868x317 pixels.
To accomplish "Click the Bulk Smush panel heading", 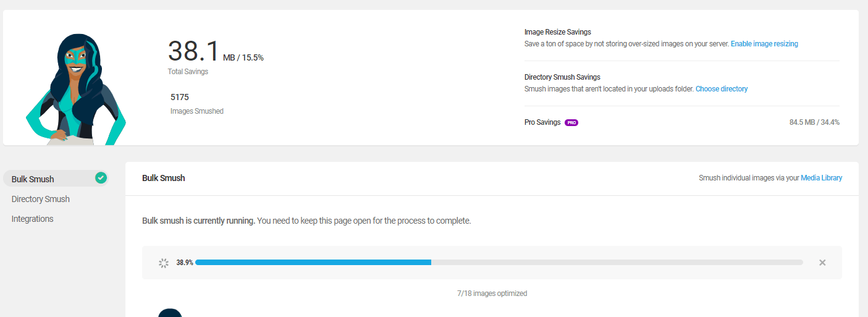I will tap(164, 178).
